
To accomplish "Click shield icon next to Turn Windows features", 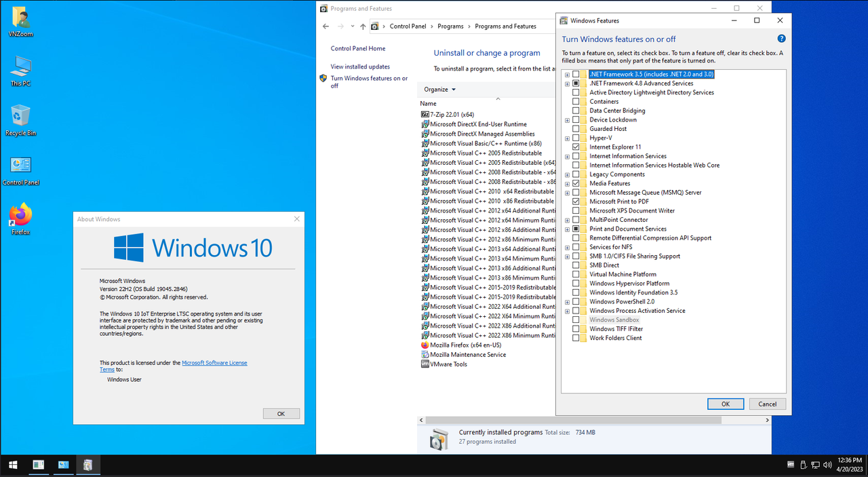I will [323, 79].
